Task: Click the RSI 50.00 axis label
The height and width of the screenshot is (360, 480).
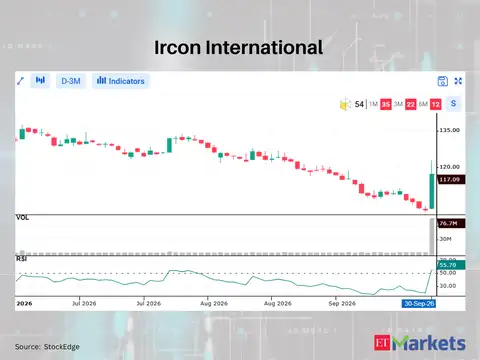Action: click(x=448, y=273)
